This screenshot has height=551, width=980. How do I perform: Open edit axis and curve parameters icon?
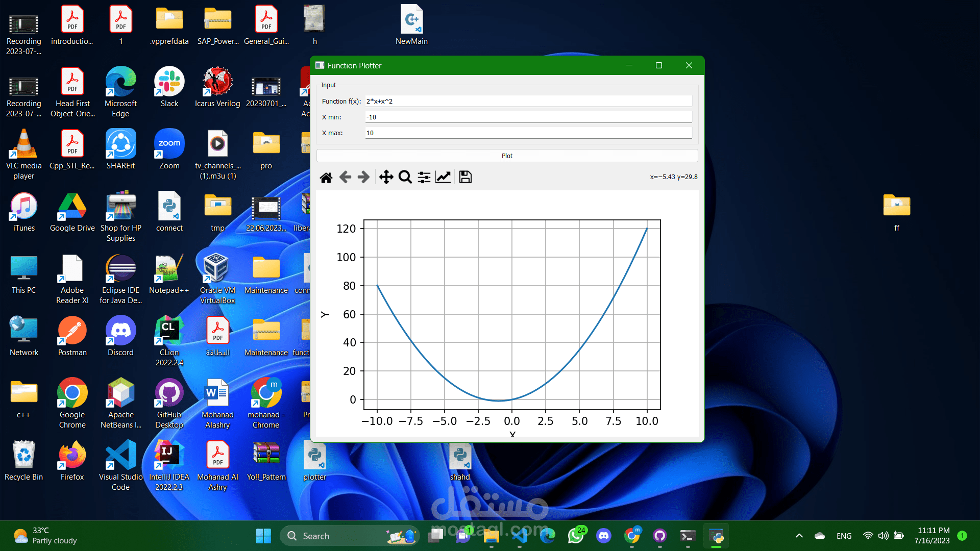tap(443, 177)
